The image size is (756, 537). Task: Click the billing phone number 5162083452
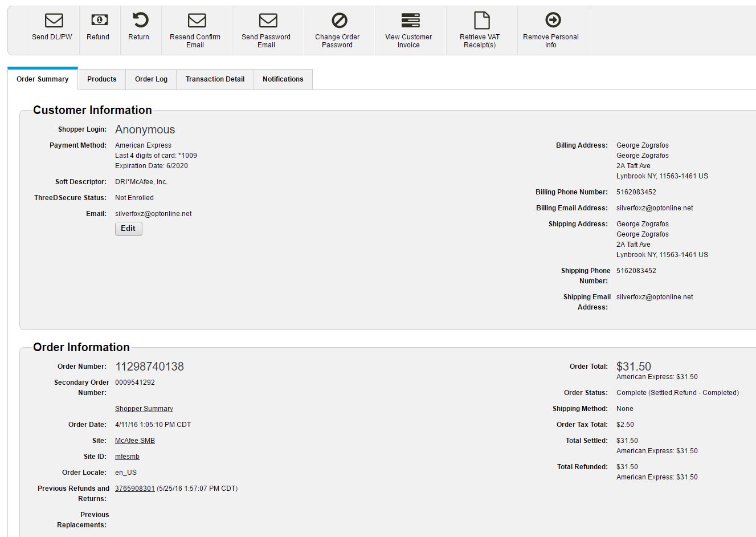click(636, 192)
